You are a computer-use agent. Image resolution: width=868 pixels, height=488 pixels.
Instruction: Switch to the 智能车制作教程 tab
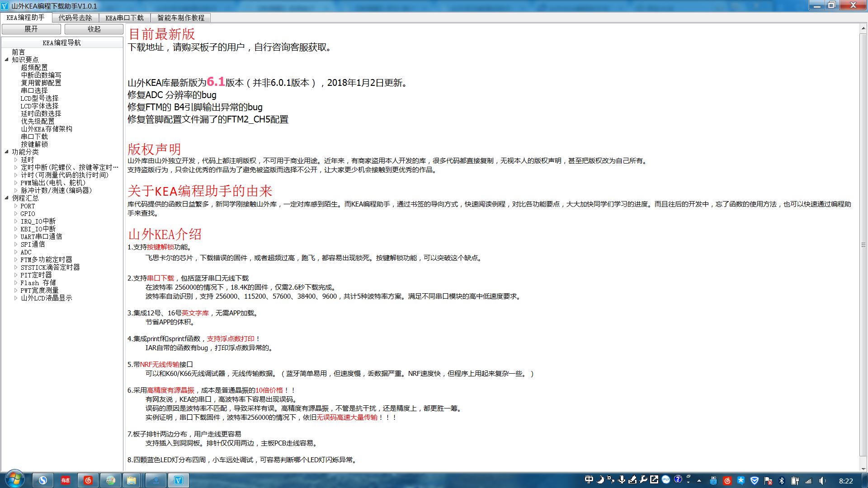[181, 18]
